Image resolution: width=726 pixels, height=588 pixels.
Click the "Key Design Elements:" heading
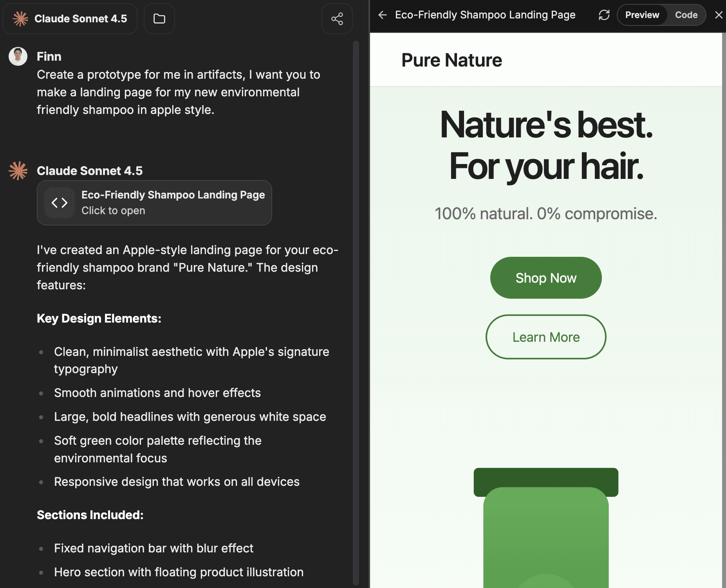tap(99, 319)
